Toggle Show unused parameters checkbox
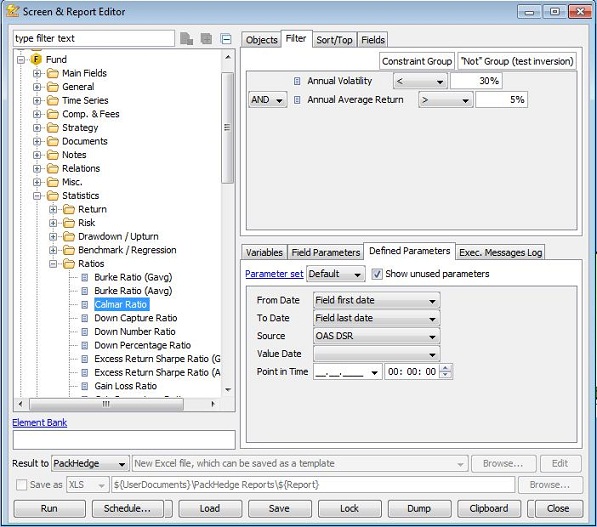This screenshot has width=597, height=527. click(377, 274)
